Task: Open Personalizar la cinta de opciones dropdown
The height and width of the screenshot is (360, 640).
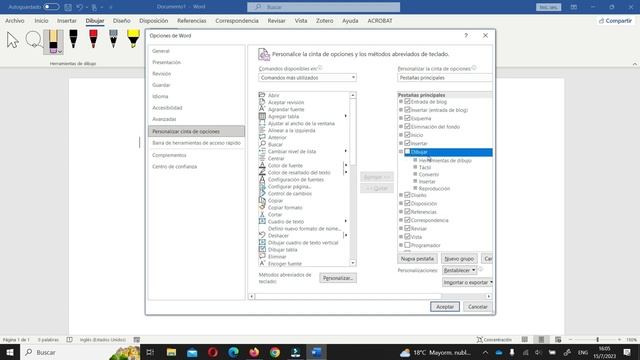Action: 444,78
